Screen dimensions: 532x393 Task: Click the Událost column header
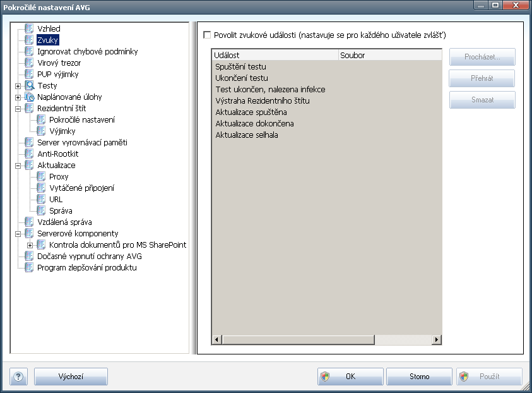click(275, 55)
